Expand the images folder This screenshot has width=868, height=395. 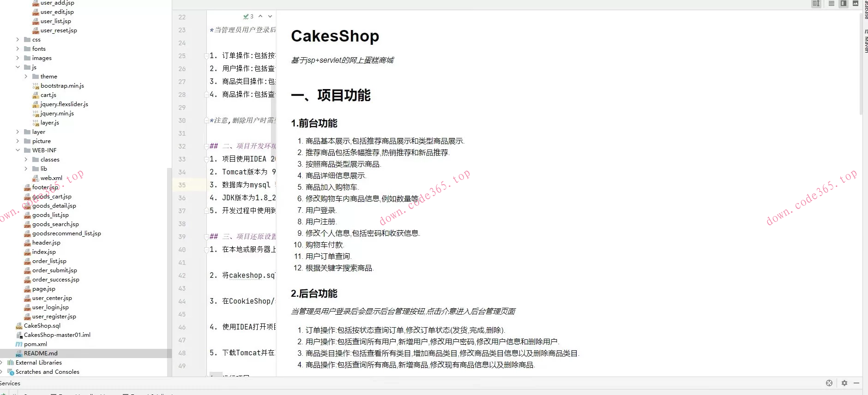point(18,58)
